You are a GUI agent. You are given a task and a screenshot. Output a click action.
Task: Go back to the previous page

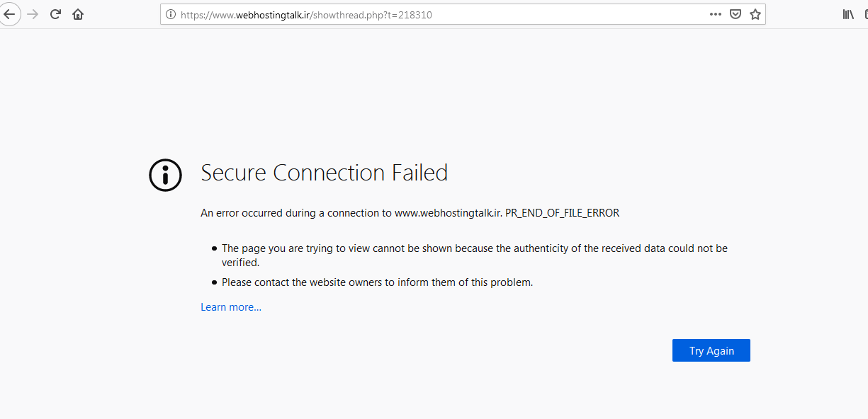coord(9,14)
